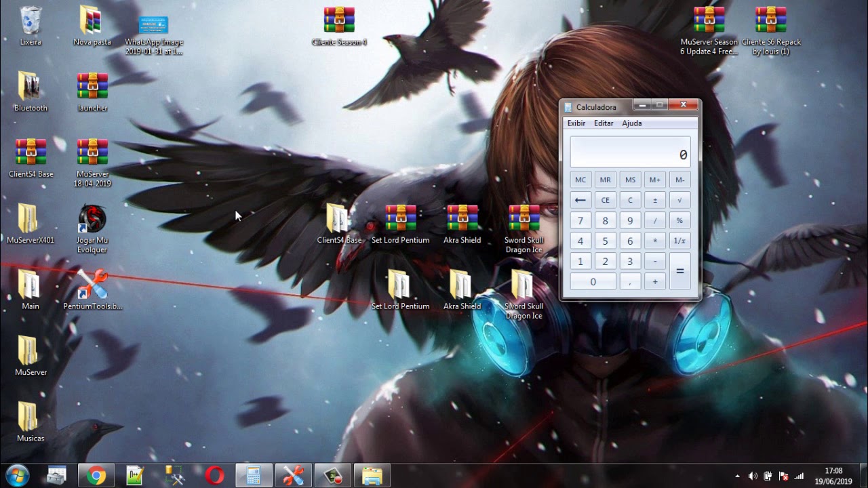
Task: Select the Akra Shield WinRAR archive
Action: (x=462, y=218)
